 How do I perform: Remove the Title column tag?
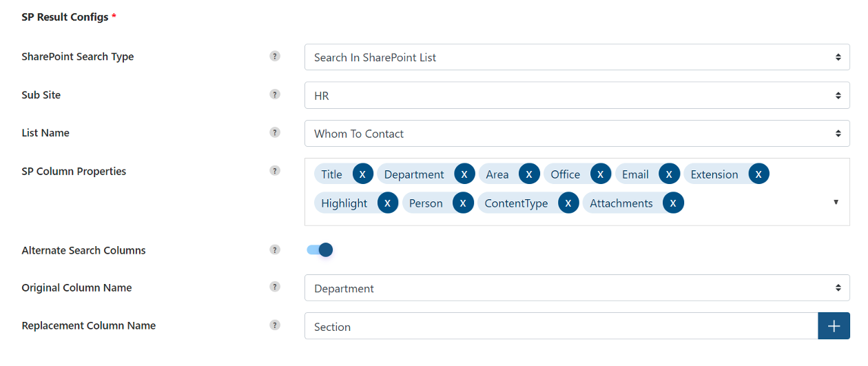pos(363,174)
